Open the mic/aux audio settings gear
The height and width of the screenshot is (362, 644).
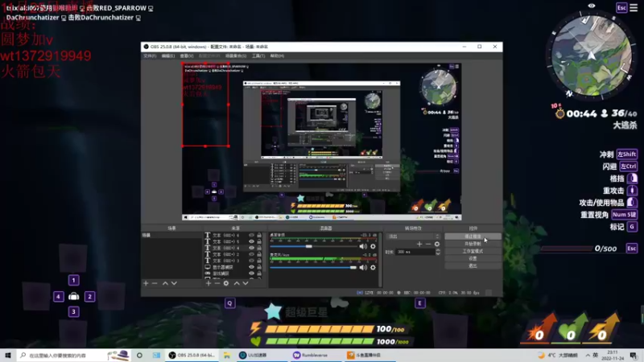point(373,268)
